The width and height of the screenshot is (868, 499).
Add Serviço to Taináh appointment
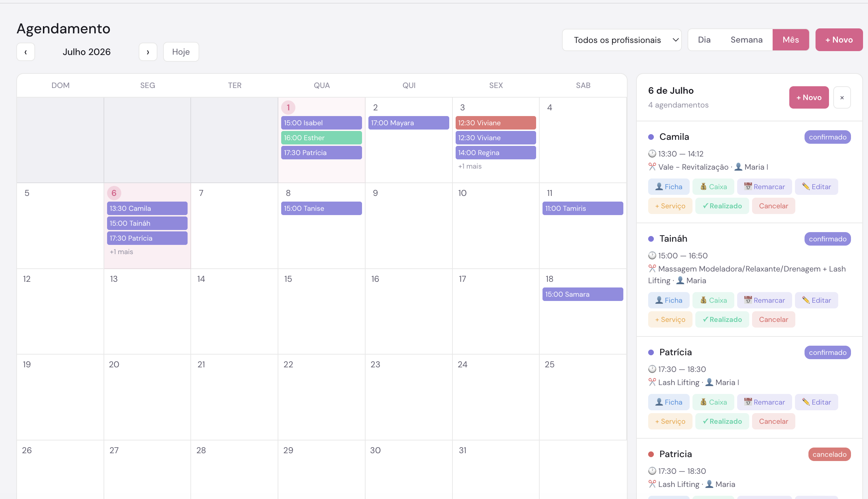[x=670, y=319]
